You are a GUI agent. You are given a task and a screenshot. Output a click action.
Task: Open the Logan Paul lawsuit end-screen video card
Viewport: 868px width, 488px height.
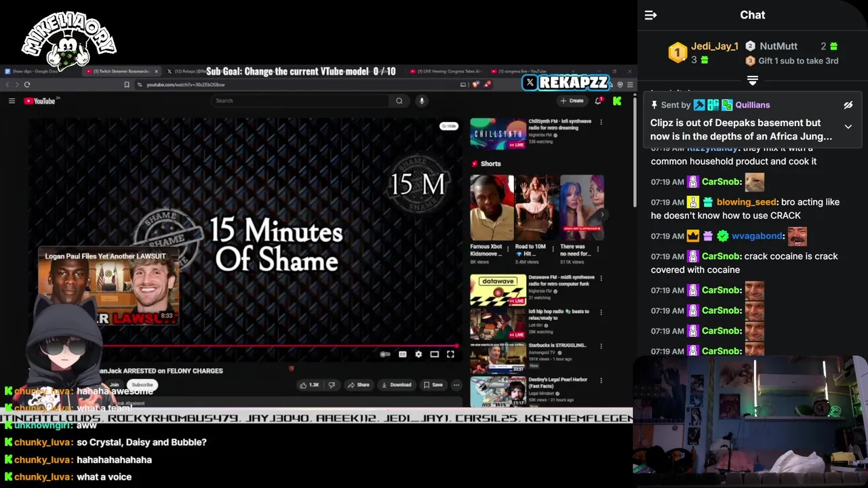[x=108, y=287]
